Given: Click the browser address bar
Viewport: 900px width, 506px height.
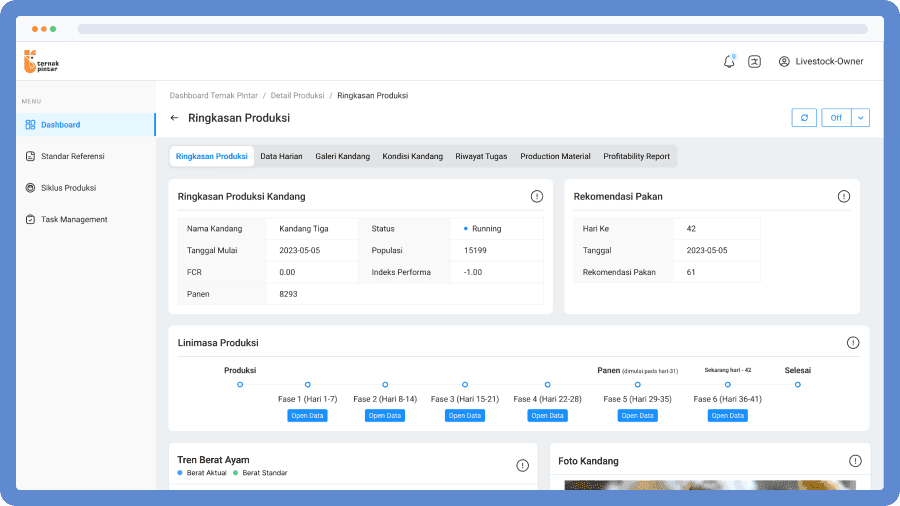Looking at the screenshot, I should point(472,29).
